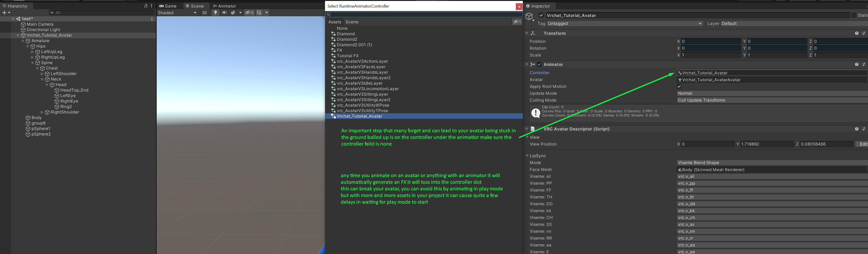Uncheck Apply Root Motion
868x254 pixels.
(679, 86)
